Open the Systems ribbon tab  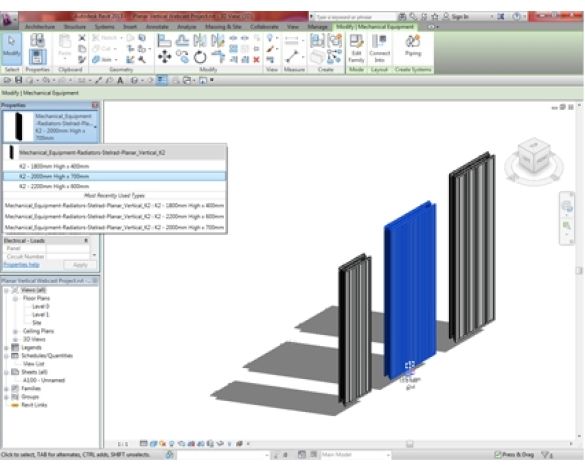(x=104, y=27)
